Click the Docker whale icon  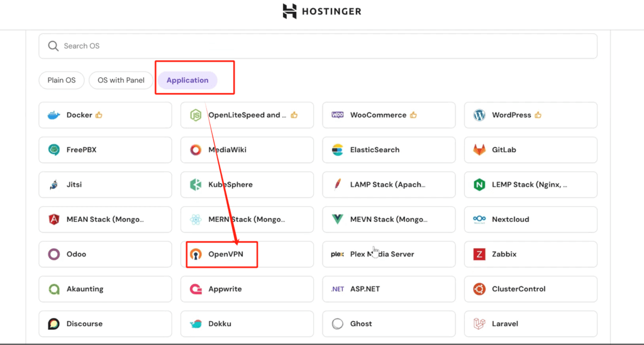click(x=54, y=115)
